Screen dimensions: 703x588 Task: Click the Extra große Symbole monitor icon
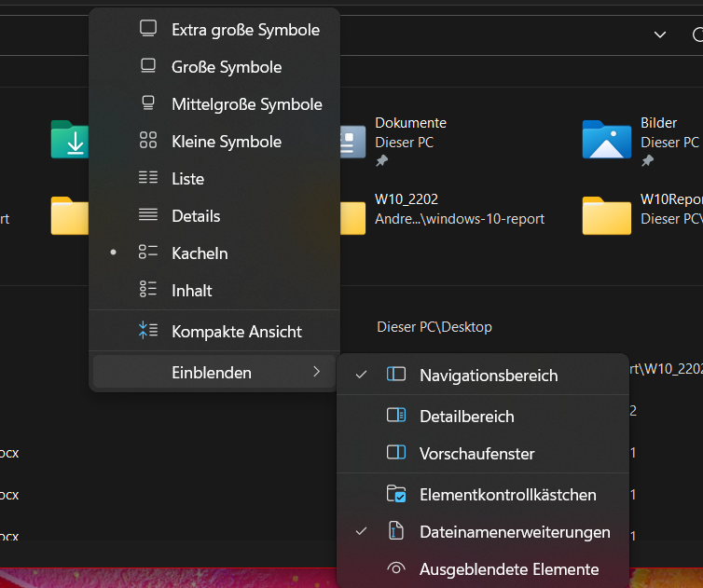[x=148, y=28]
